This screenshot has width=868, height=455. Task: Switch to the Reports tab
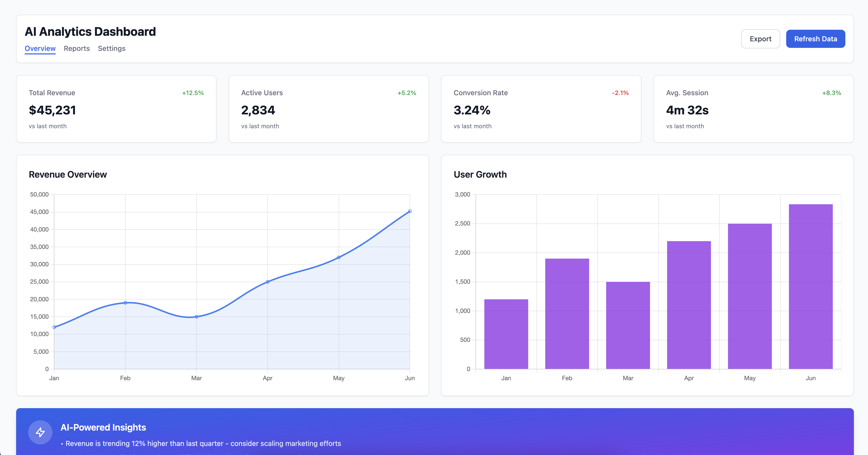pyautogui.click(x=77, y=48)
